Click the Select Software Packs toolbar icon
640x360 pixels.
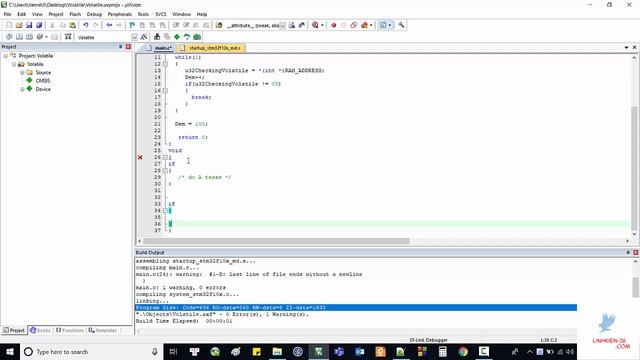point(187,37)
